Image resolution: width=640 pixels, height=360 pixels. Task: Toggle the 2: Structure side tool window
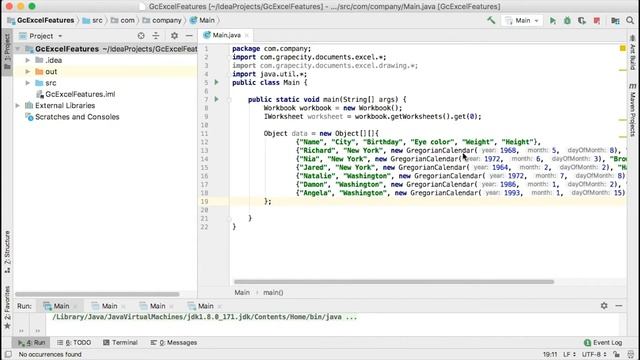click(7, 252)
